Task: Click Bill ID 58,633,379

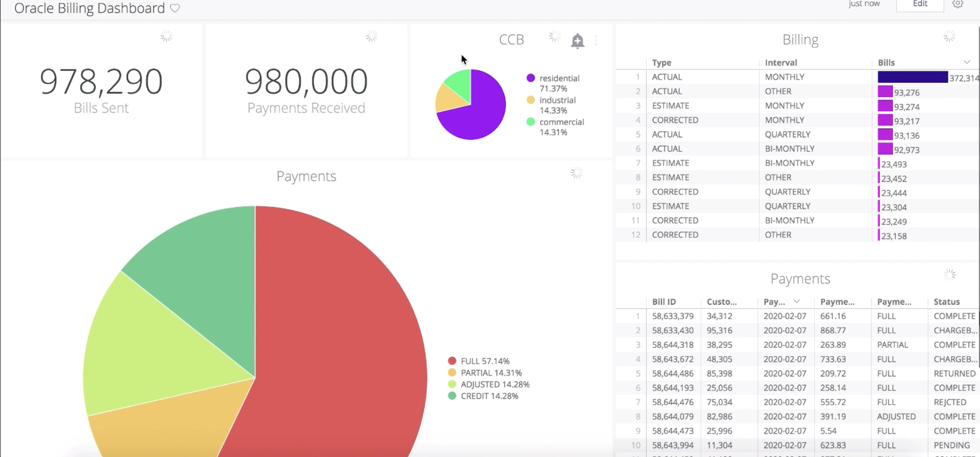Action: [672, 316]
